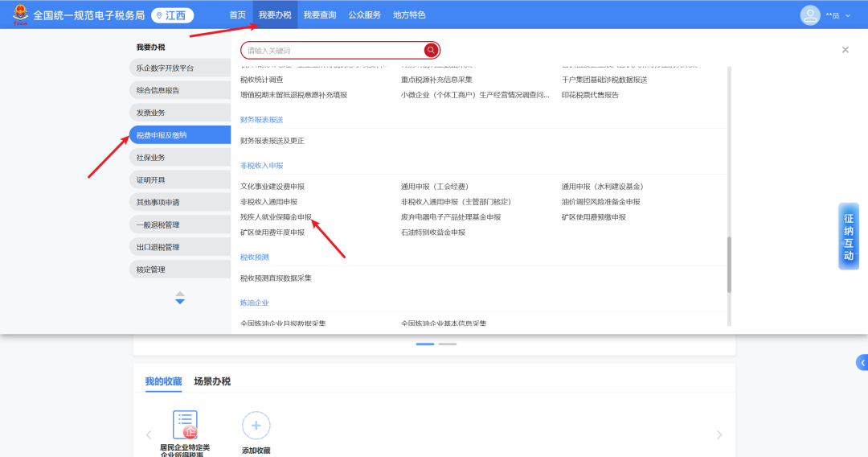The height and width of the screenshot is (457, 868).
Task: Open 通用申报（水利建设基金） link
Action: (603, 187)
